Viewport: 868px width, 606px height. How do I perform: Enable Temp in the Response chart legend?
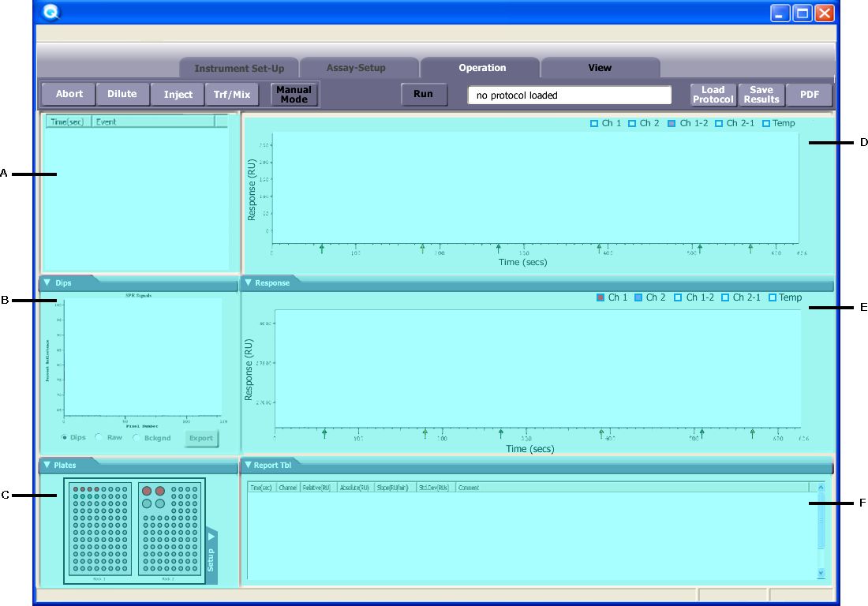pos(773,297)
